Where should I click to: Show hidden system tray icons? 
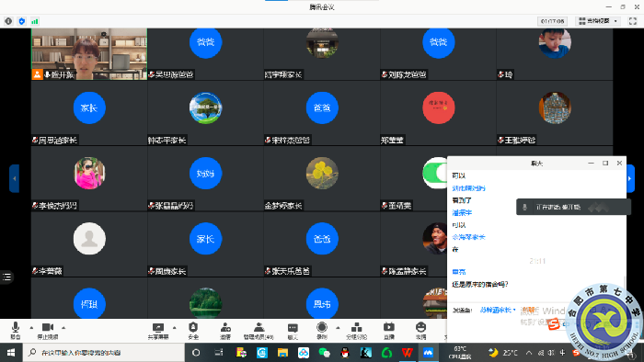[x=529, y=353]
